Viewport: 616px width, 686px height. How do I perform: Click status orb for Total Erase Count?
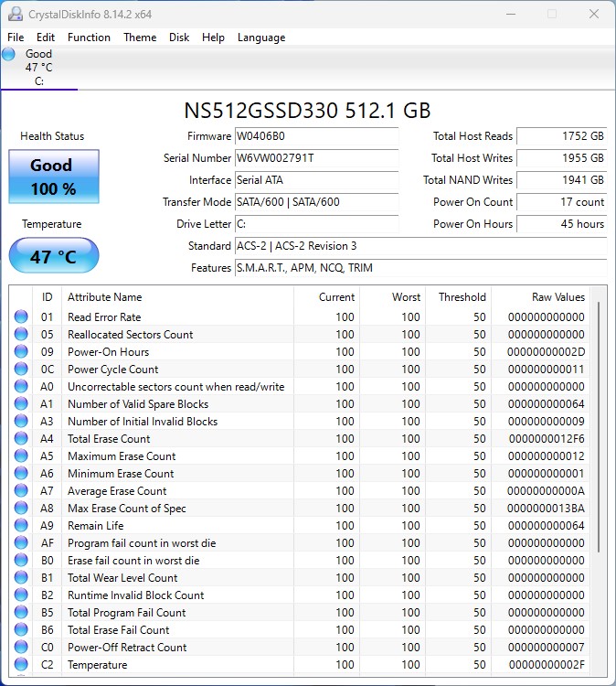click(x=21, y=438)
